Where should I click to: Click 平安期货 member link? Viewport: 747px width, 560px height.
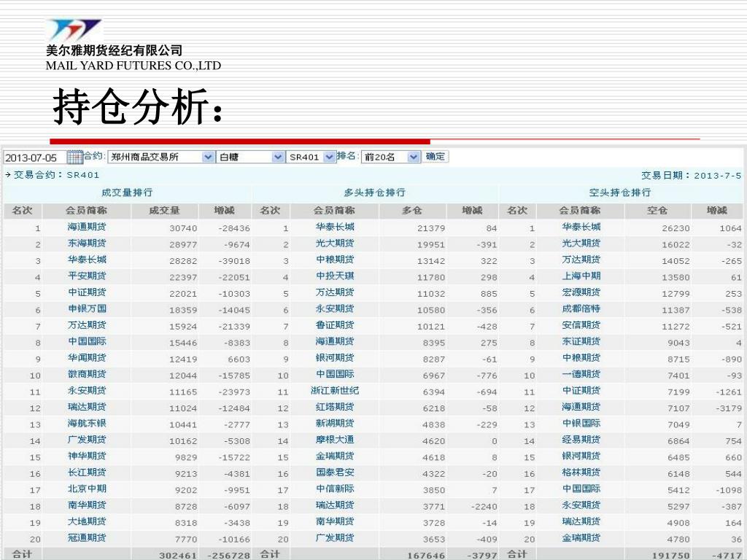pos(87,276)
